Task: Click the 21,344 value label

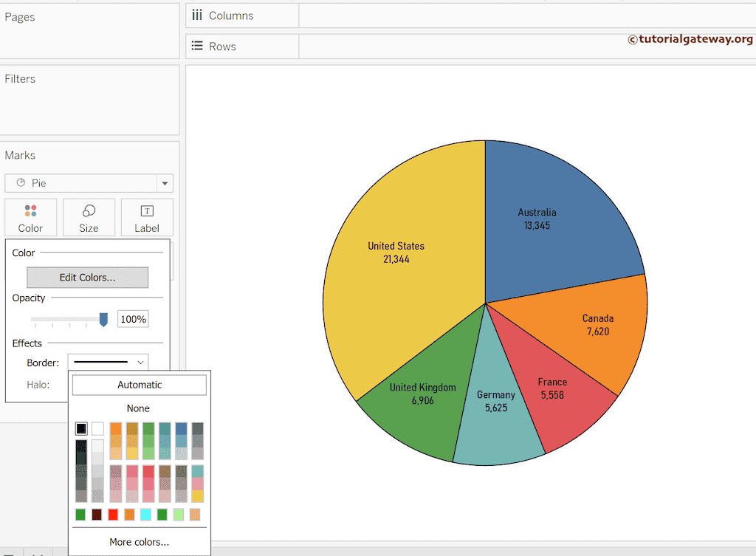Action: [396, 259]
